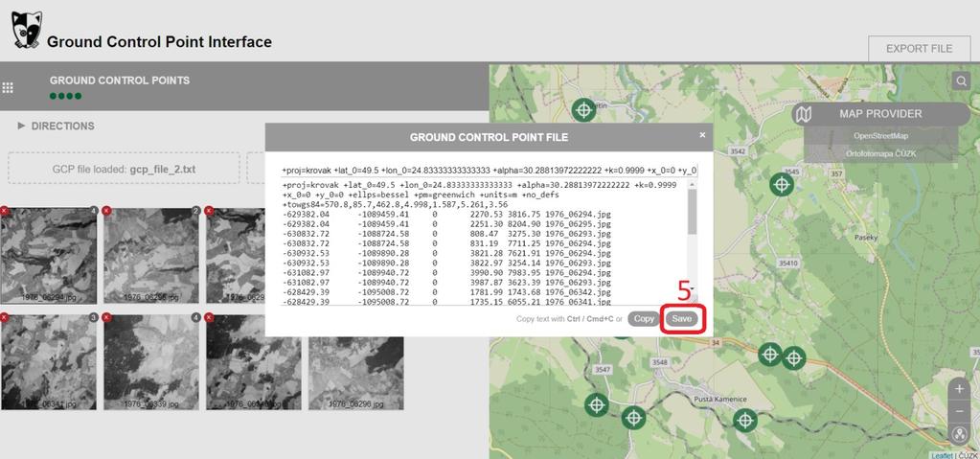
Task: Click the round map icon below zoom-out
Action: pyautogui.click(x=959, y=434)
